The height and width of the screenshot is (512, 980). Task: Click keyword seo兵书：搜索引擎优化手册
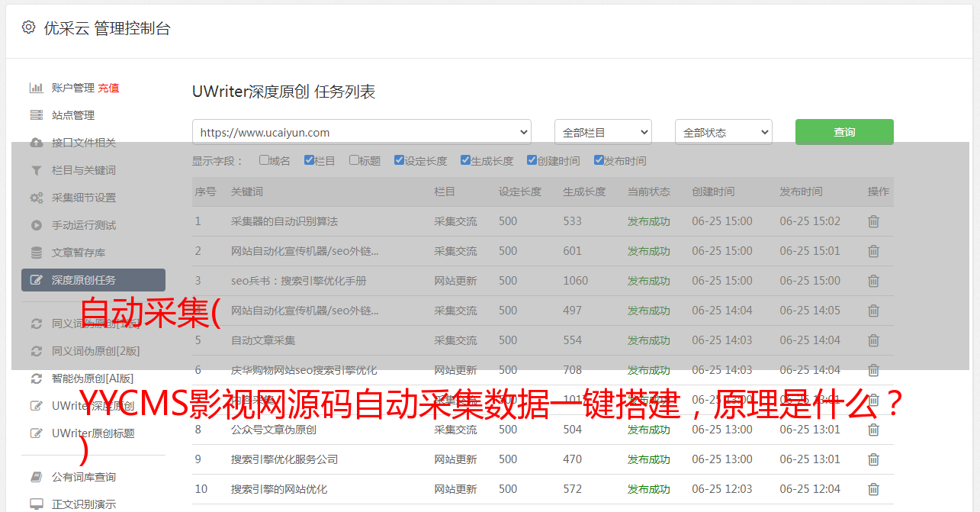[x=299, y=281]
